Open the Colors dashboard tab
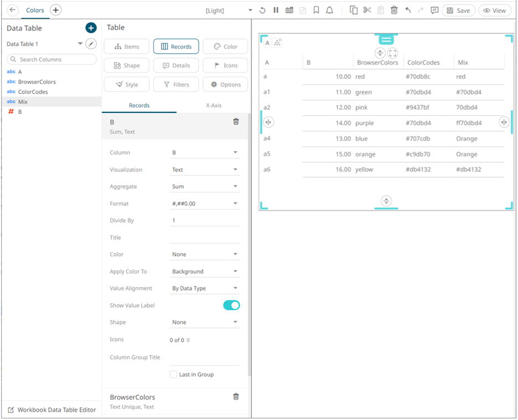Viewport: 518px width, 420px height. point(35,11)
